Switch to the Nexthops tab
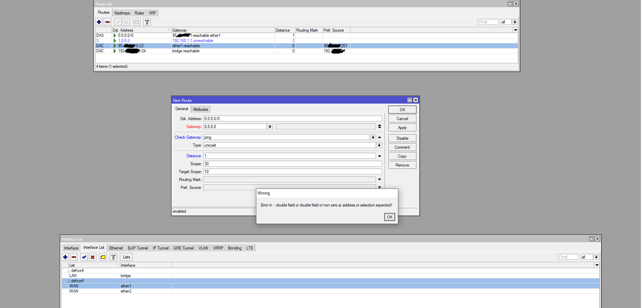Screen dimensions: 644x308 122,13
